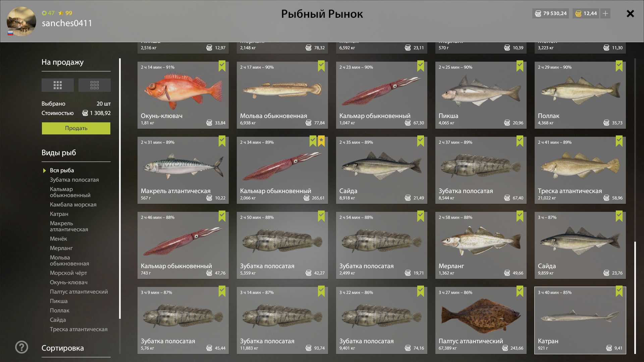644x362 pixels.
Task: Close the Рыбный Рынок window
Action: 630,13
